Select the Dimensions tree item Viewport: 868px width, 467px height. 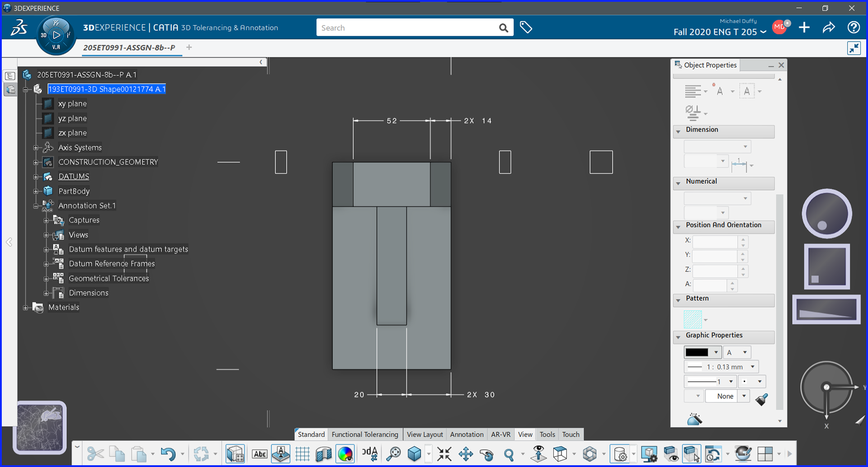coord(89,293)
